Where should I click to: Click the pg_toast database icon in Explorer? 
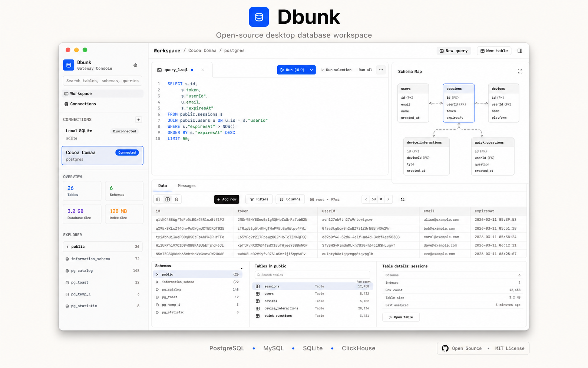coord(67,283)
